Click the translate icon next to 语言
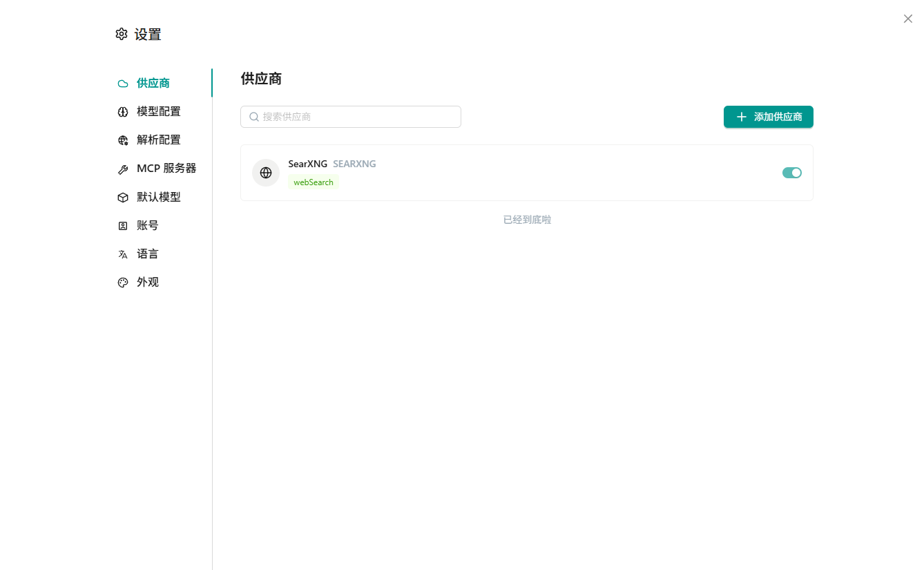Screen dimensions: 924x570 pyautogui.click(x=123, y=254)
